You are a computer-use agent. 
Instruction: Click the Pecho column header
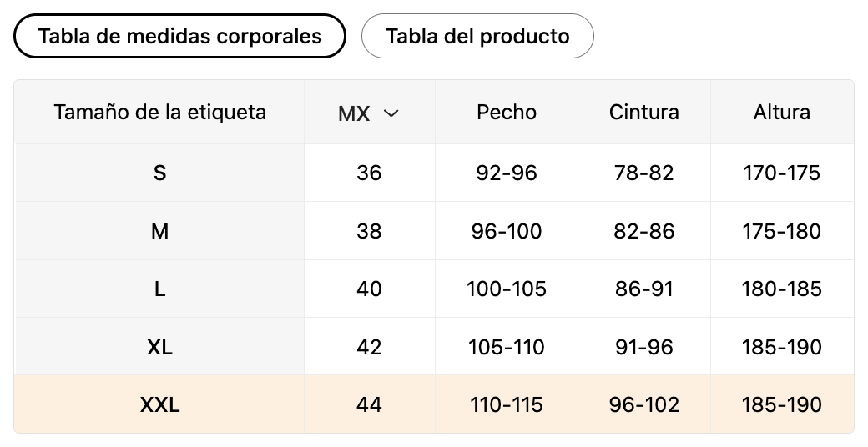507,113
